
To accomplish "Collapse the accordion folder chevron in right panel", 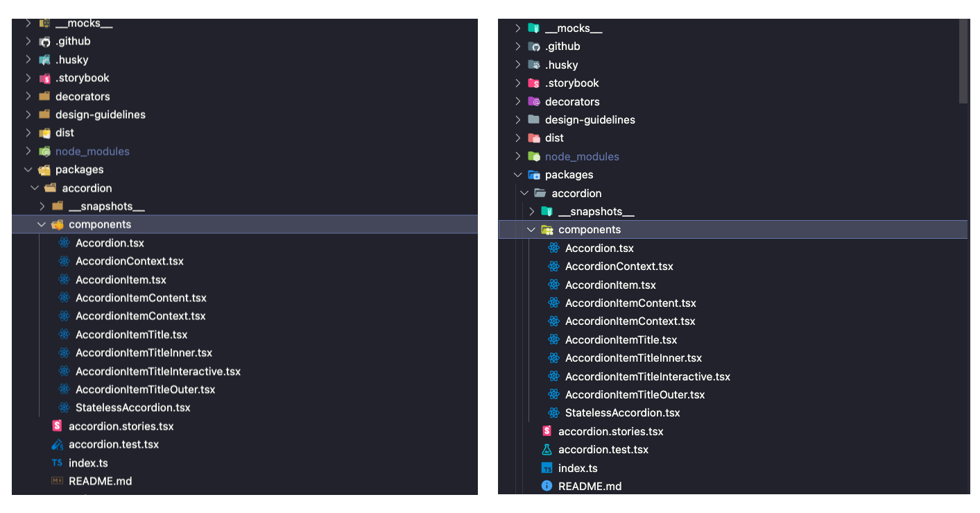I will click(x=524, y=193).
